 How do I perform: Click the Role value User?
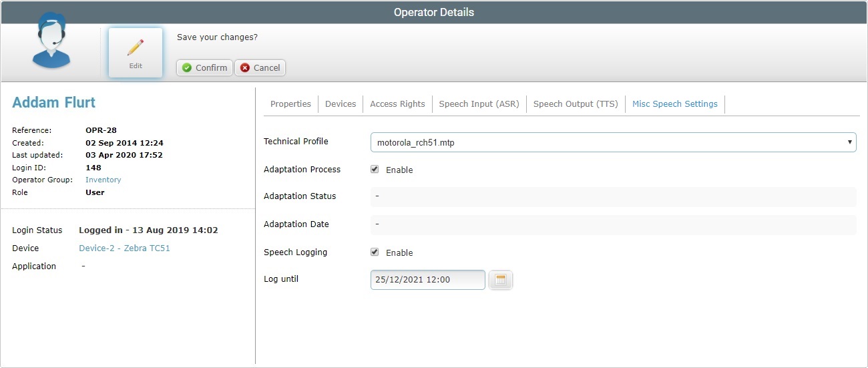click(95, 192)
